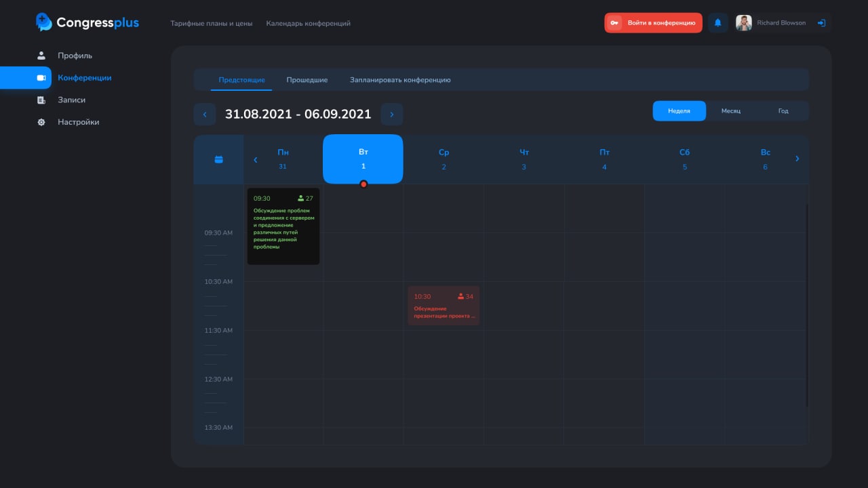
Task: Open the red 10:30 conference event card
Action: (443, 306)
